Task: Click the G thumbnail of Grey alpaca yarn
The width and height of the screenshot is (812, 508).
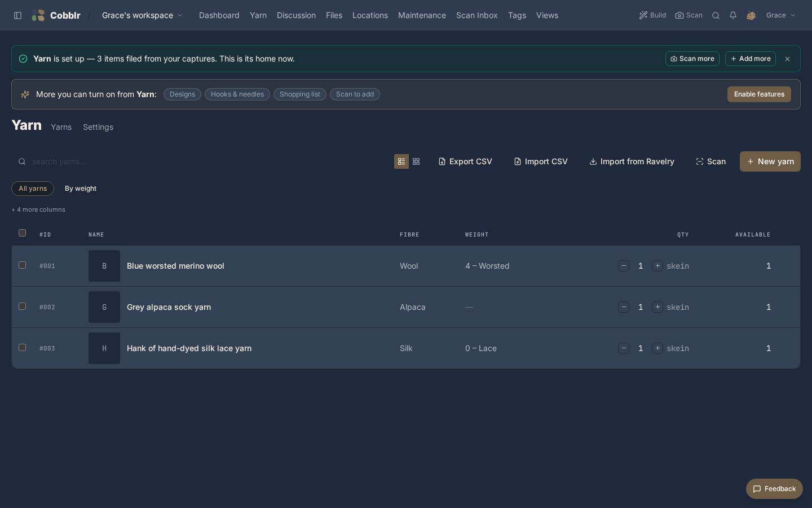Action: tap(104, 307)
